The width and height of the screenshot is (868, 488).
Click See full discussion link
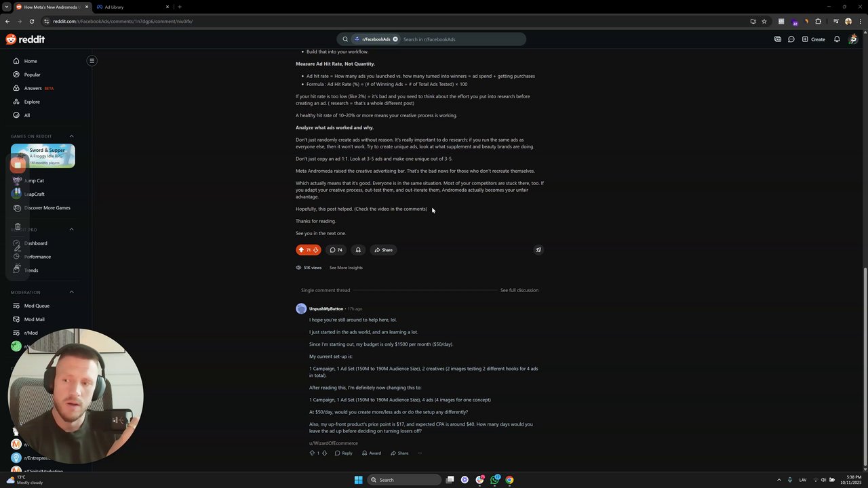coord(519,290)
